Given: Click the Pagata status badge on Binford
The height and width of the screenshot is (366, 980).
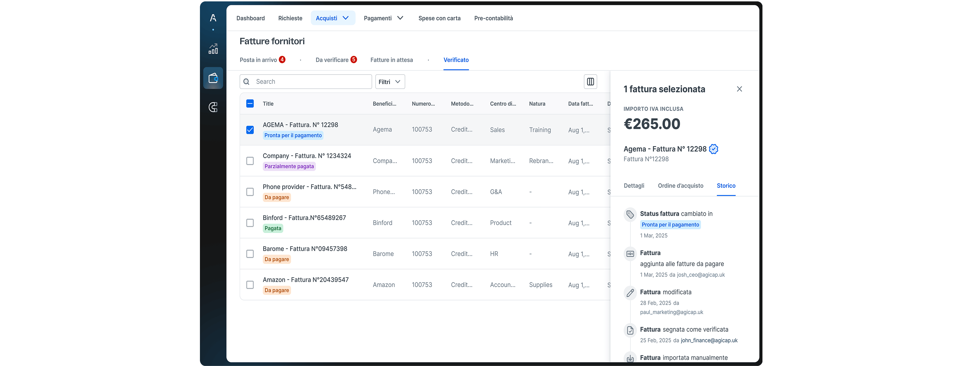Looking at the screenshot, I should point(273,228).
